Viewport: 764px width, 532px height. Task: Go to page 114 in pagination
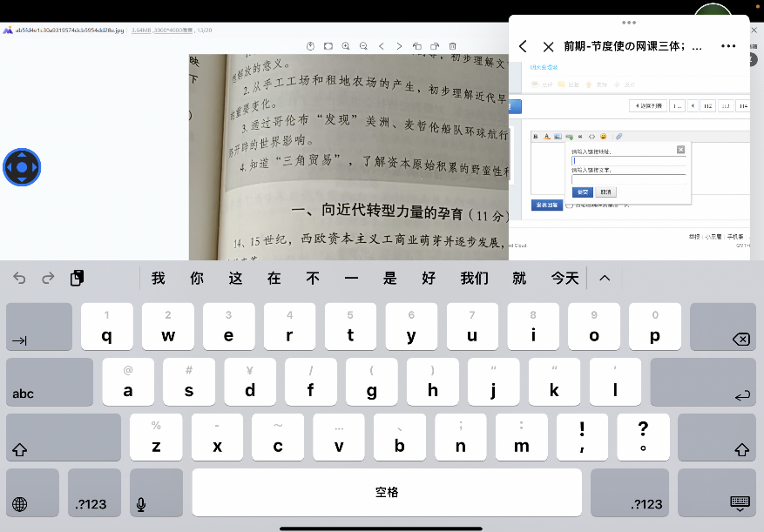[742, 105]
